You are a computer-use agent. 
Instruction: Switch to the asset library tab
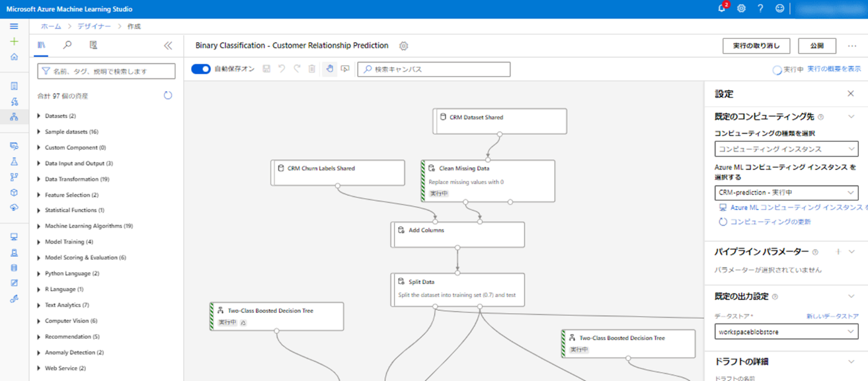42,46
